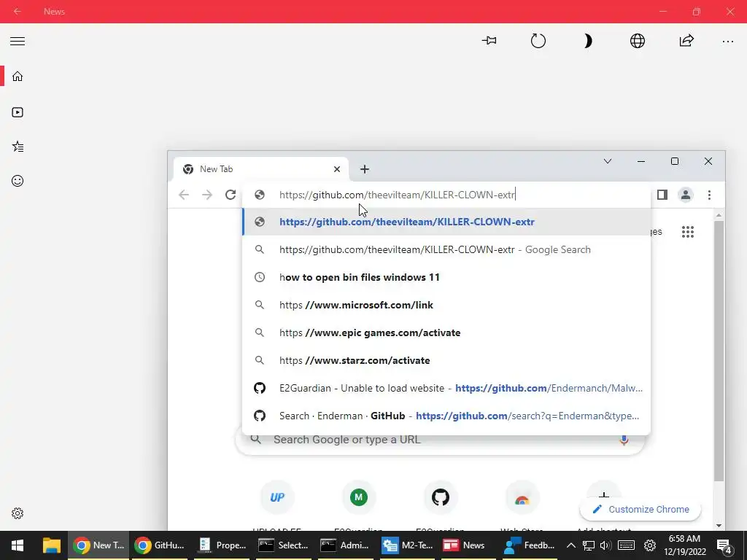The height and width of the screenshot is (560, 747).
Task: Switch to the Select... command prompt window
Action: click(x=284, y=545)
